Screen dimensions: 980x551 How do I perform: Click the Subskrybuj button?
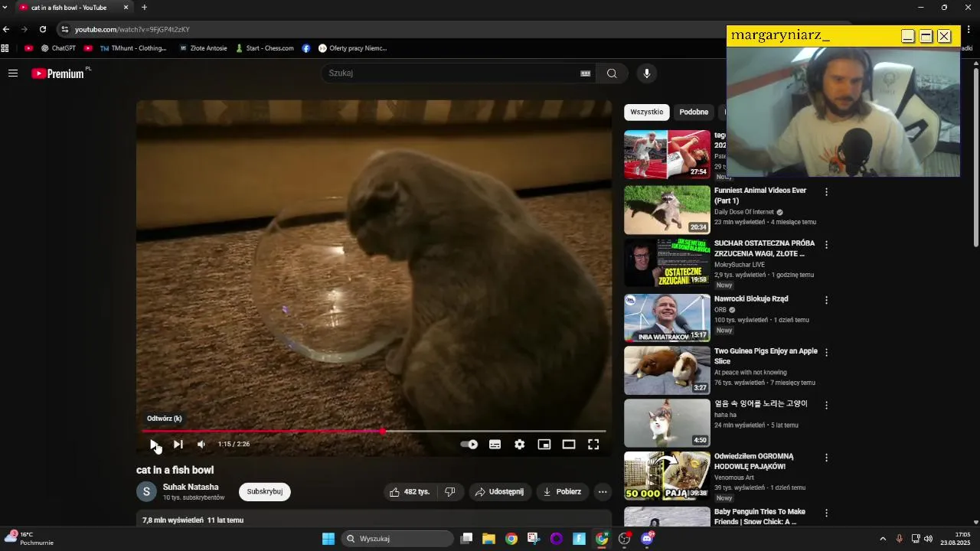265,491
